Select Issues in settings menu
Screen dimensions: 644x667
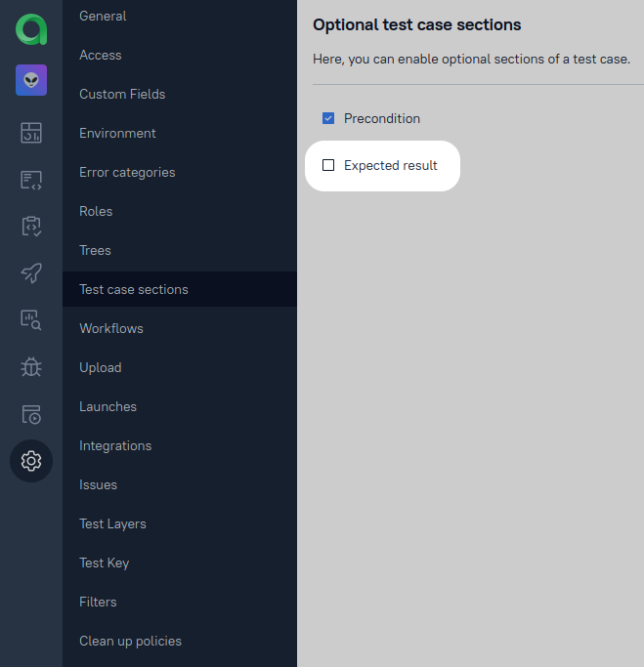179,485
